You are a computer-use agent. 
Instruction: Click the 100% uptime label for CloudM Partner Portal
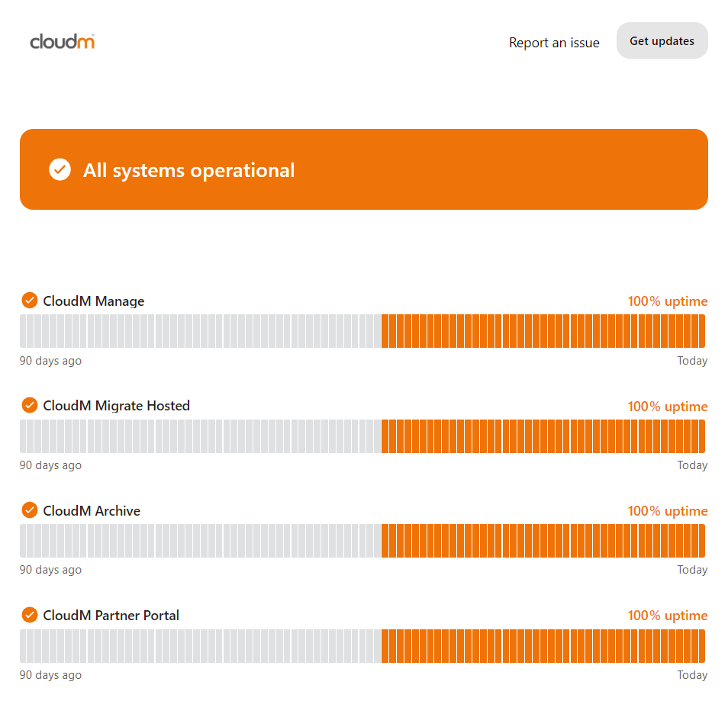point(668,616)
